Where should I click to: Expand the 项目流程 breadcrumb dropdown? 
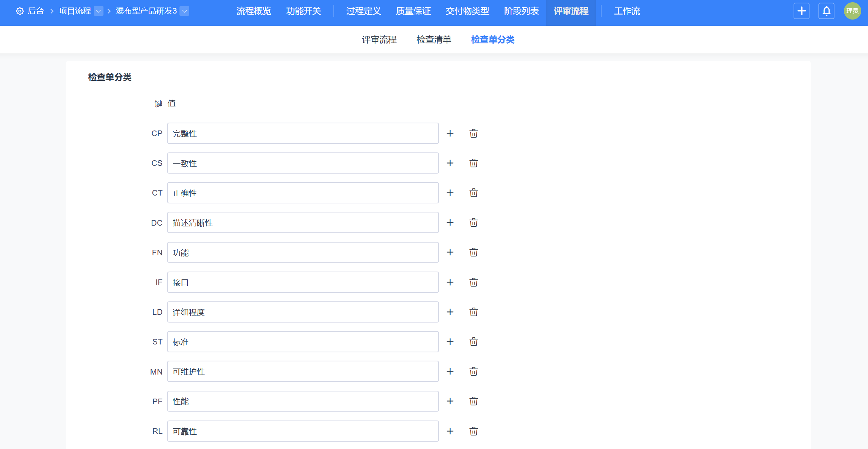pos(99,11)
